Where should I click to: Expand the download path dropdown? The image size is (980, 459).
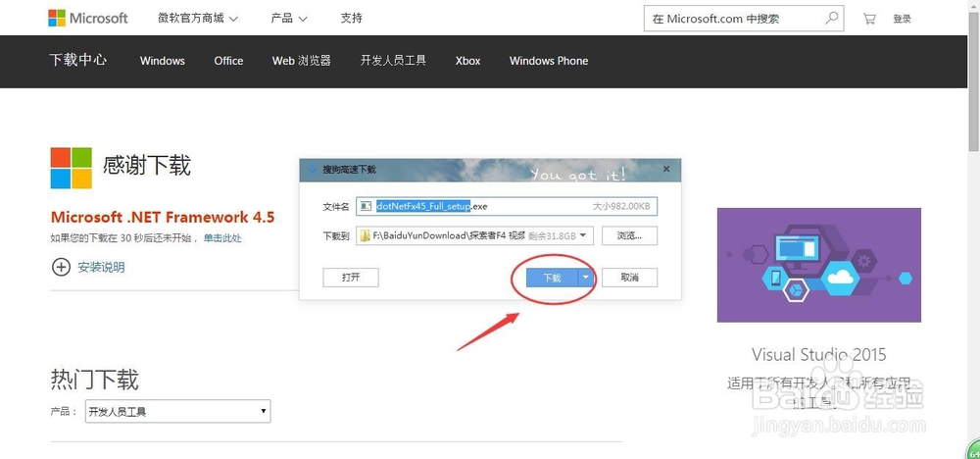click(x=583, y=235)
